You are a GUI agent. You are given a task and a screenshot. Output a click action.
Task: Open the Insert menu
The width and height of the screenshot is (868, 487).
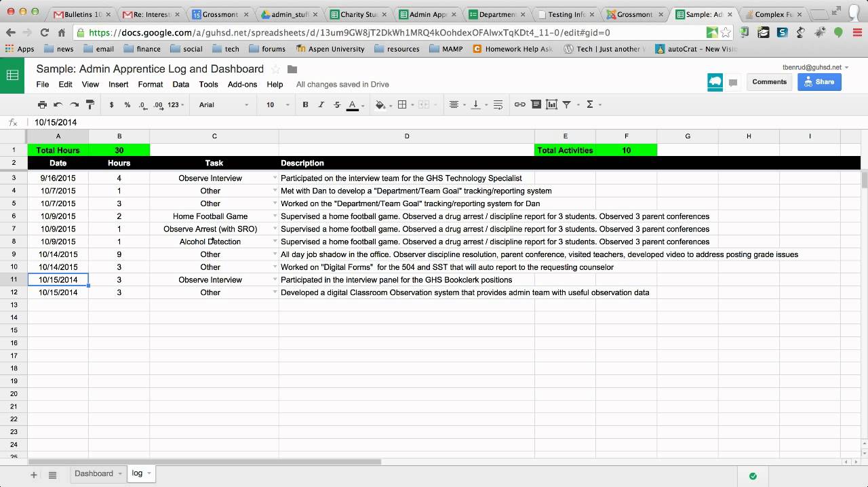118,85
